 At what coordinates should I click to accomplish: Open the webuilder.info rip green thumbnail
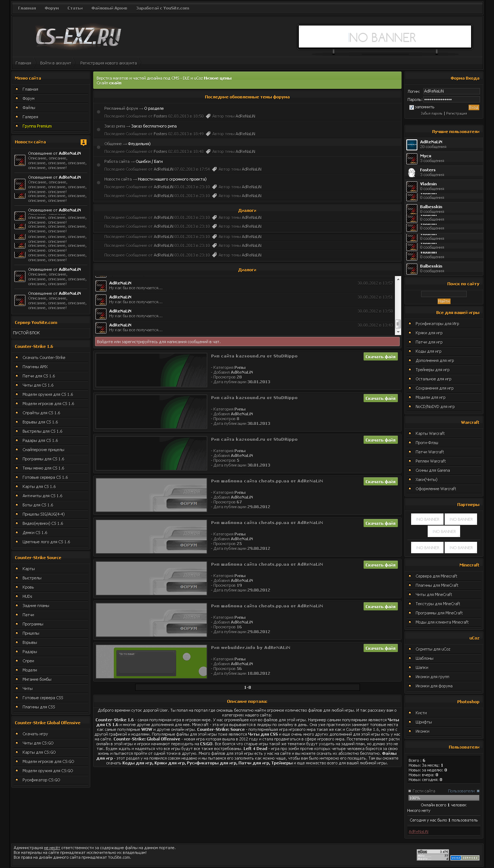tap(151, 661)
